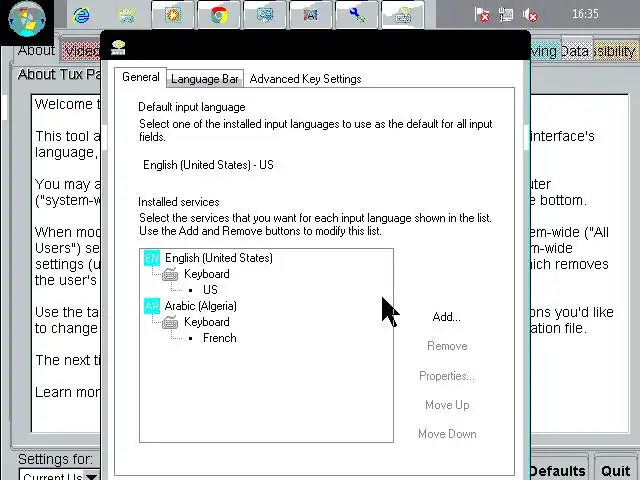This screenshot has height=480, width=640.
Task: Select Arabic (Algeria) in services list
Action: 200,306
